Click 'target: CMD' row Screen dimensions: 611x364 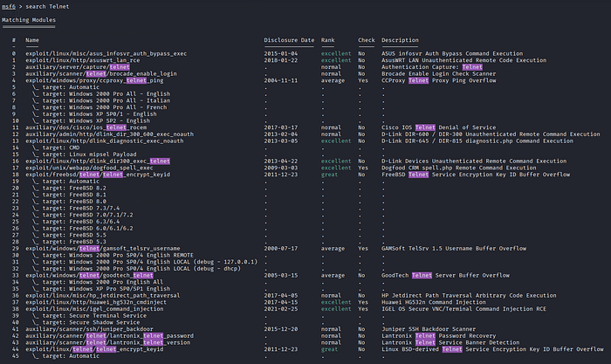click(56, 148)
